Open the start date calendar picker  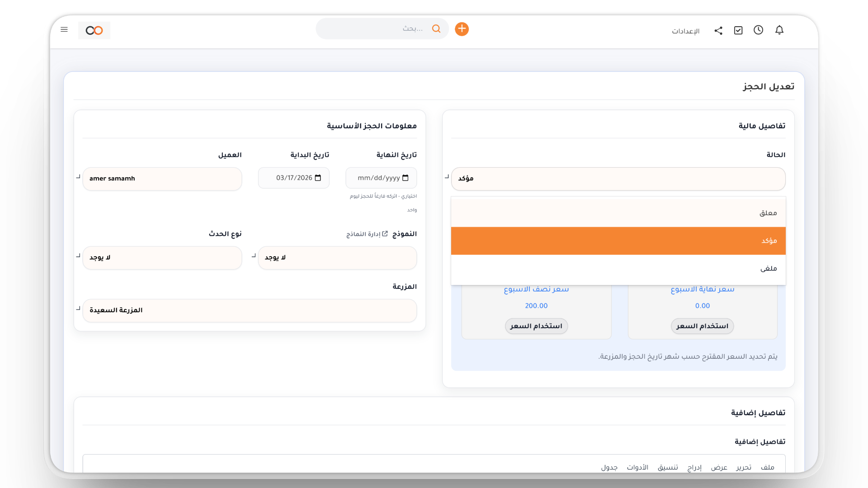317,178
